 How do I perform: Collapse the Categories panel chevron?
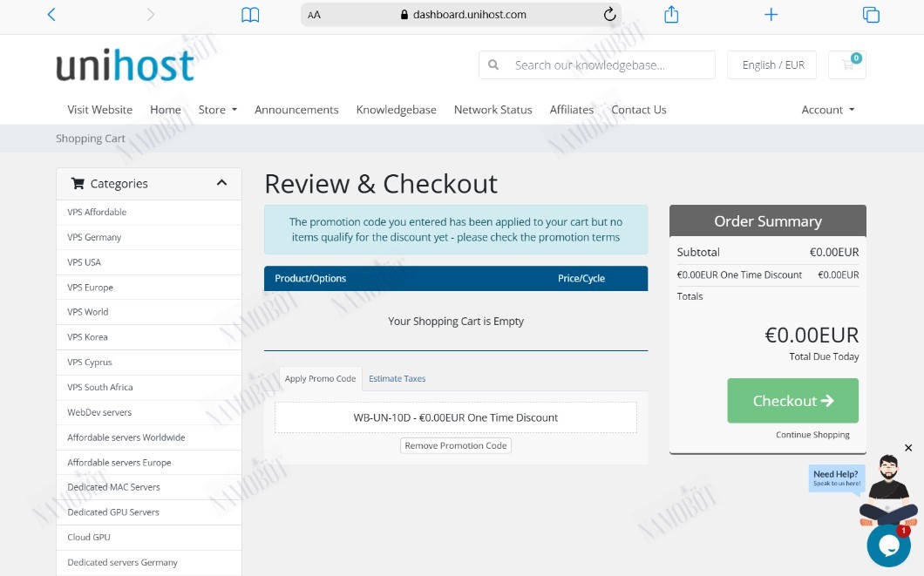tap(221, 183)
